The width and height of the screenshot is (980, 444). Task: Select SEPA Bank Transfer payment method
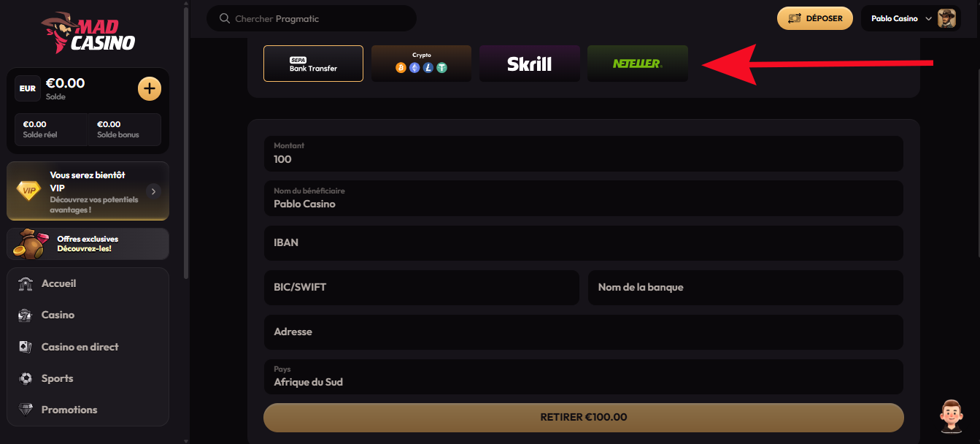coord(313,64)
